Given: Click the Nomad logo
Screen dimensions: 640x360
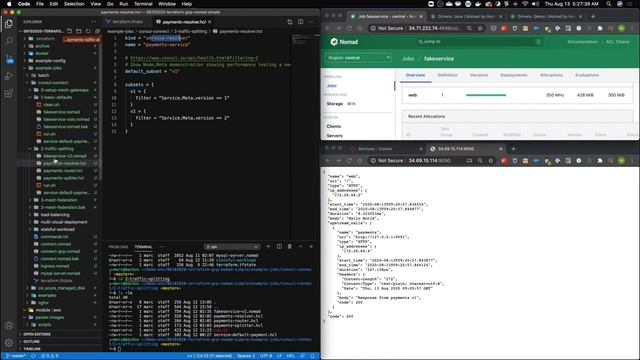Looking at the screenshot, I should point(344,42).
